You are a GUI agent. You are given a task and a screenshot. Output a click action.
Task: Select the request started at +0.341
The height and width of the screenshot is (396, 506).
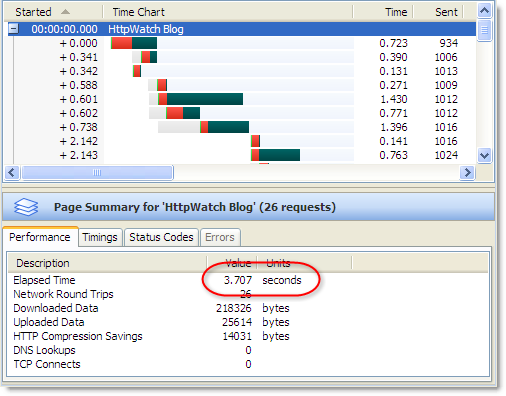[x=242, y=57]
